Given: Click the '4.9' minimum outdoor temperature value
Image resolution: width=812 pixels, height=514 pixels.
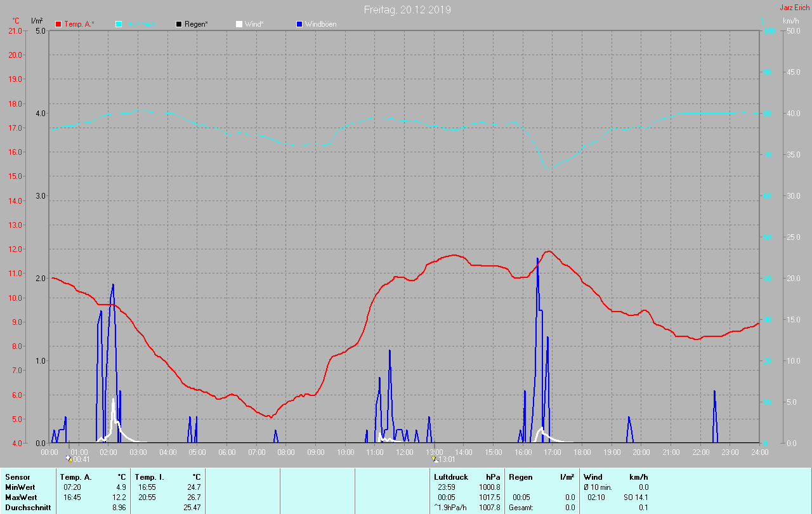Looking at the screenshot, I should (x=121, y=487).
